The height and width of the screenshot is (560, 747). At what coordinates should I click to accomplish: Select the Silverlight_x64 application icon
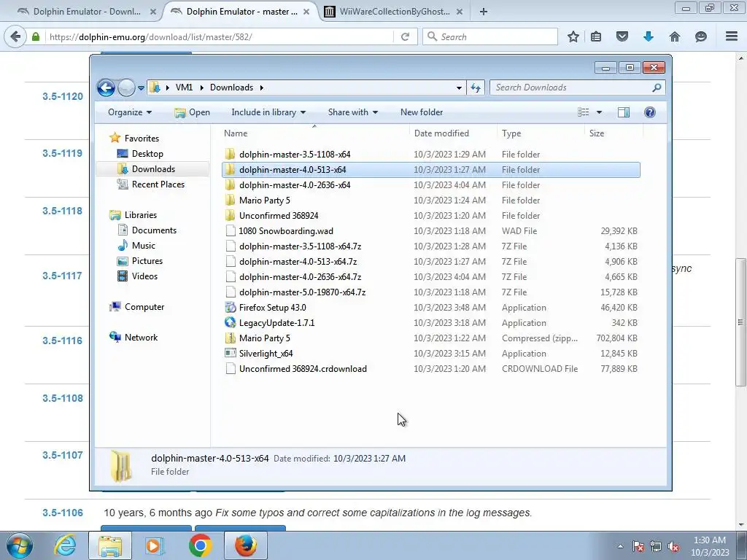click(x=230, y=354)
